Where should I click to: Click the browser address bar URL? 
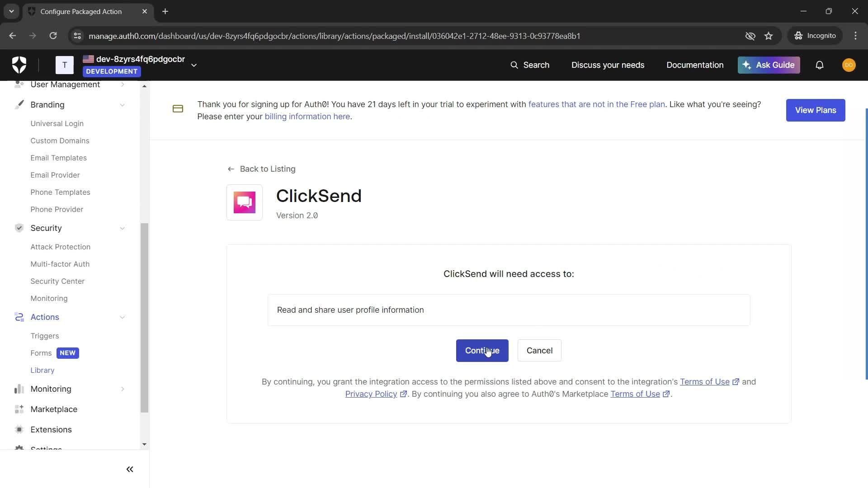(x=334, y=36)
